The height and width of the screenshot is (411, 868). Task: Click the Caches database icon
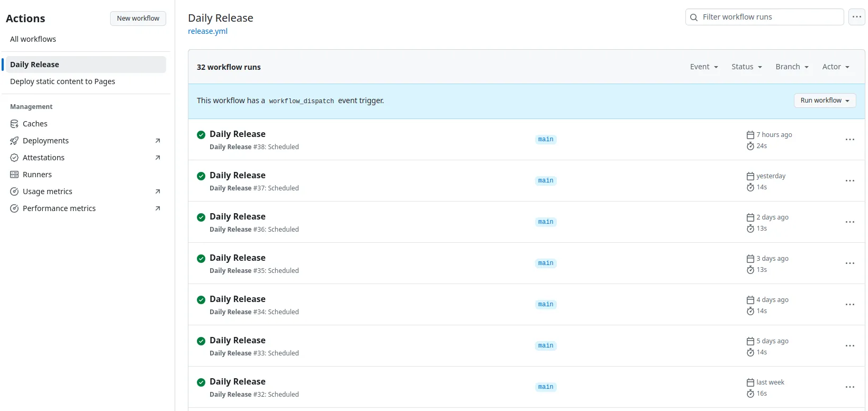pos(14,124)
